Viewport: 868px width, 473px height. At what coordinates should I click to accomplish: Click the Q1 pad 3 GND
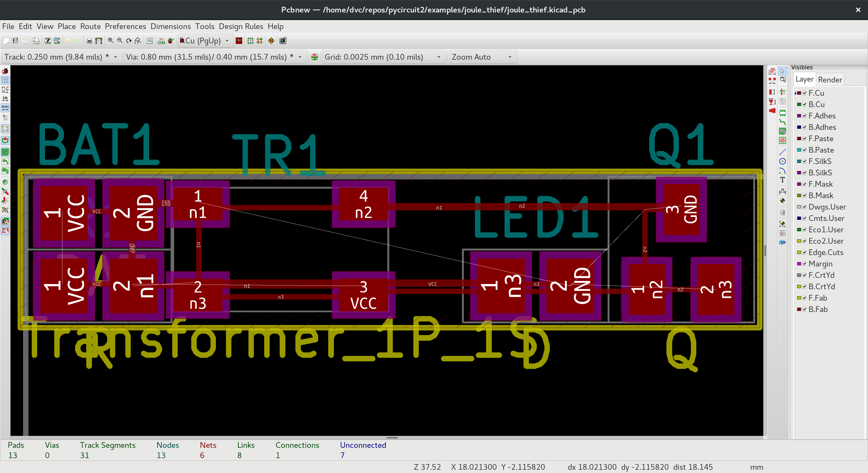681,210
